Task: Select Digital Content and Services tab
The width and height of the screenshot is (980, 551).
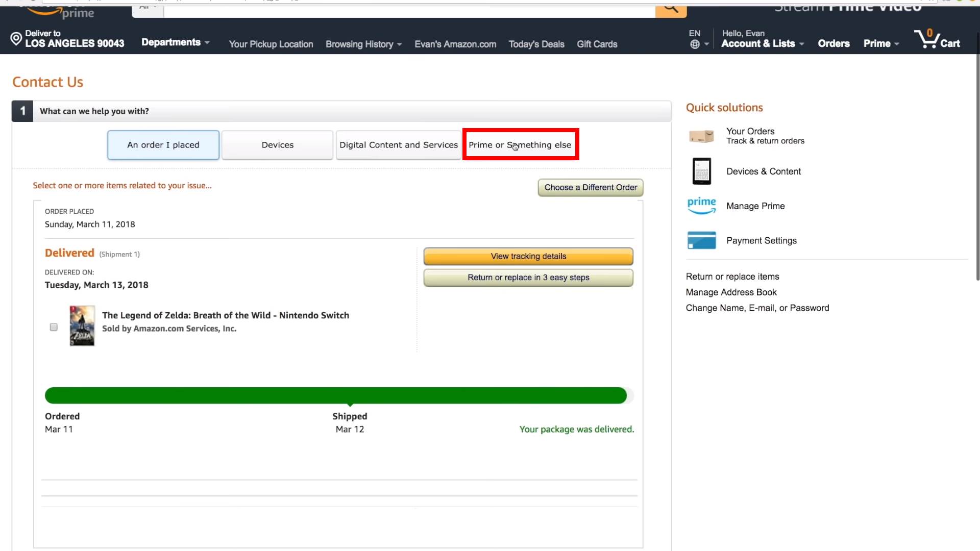Action: [x=398, y=145]
